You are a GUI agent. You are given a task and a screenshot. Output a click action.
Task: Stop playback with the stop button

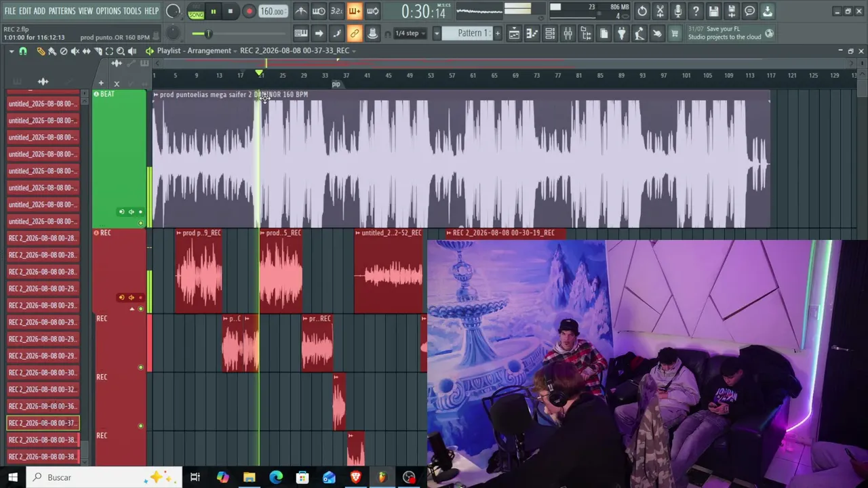(231, 12)
